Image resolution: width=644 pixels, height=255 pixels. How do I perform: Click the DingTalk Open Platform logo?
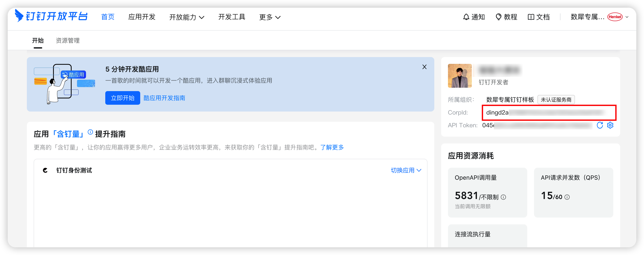[51, 16]
